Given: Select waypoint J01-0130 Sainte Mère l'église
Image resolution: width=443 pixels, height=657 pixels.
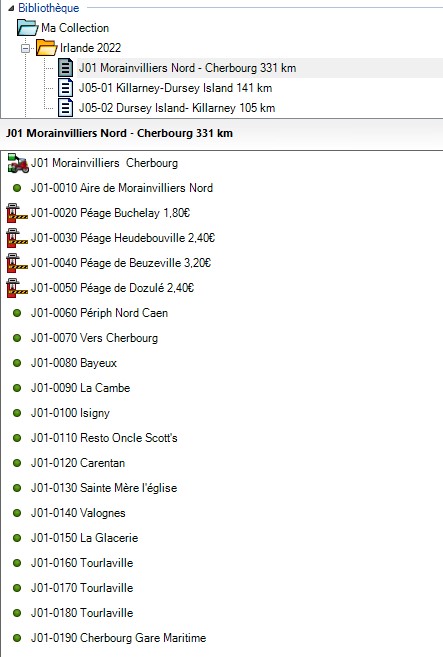Looking at the screenshot, I should 104,488.
